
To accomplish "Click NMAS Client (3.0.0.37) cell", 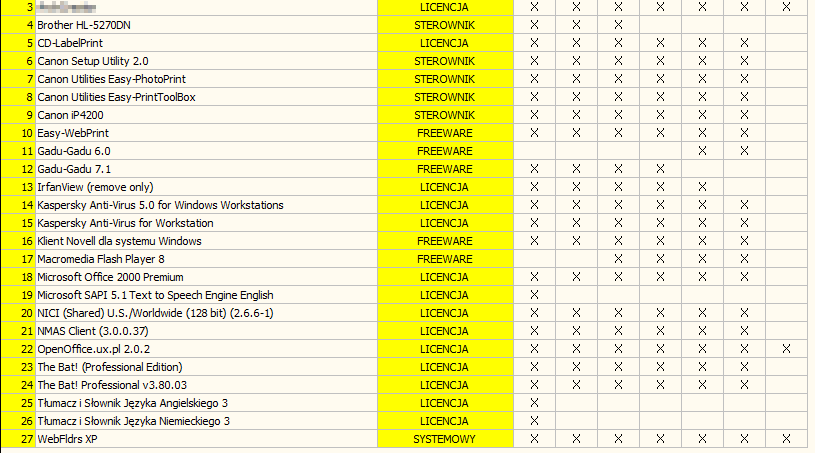I will tap(206, 331).
